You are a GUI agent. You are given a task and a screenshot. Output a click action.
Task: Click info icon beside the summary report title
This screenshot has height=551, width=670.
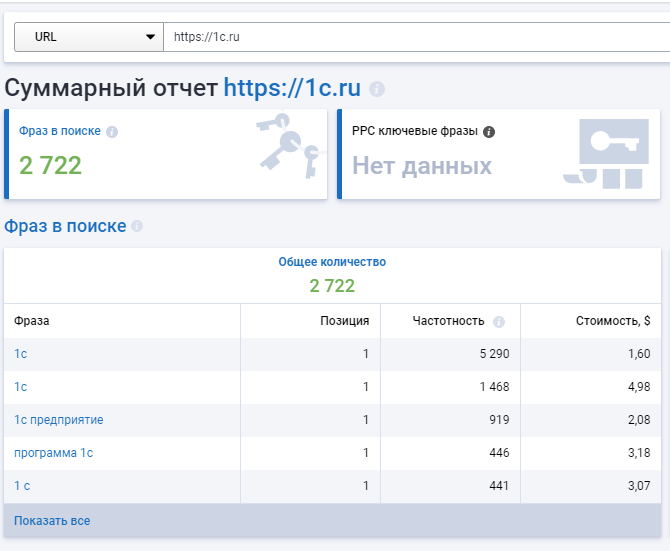pos(377,89)
